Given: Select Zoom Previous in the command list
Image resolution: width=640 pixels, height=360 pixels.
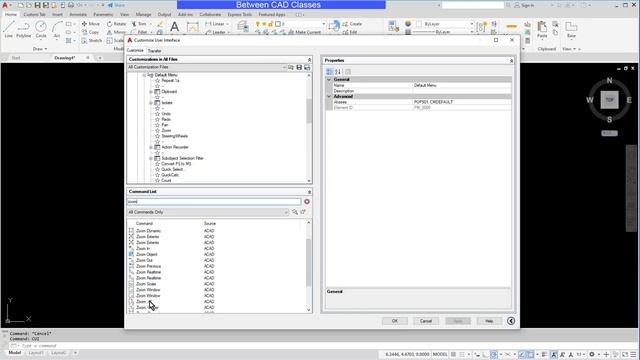Looking at the screenshot, I should click(149, 266).
